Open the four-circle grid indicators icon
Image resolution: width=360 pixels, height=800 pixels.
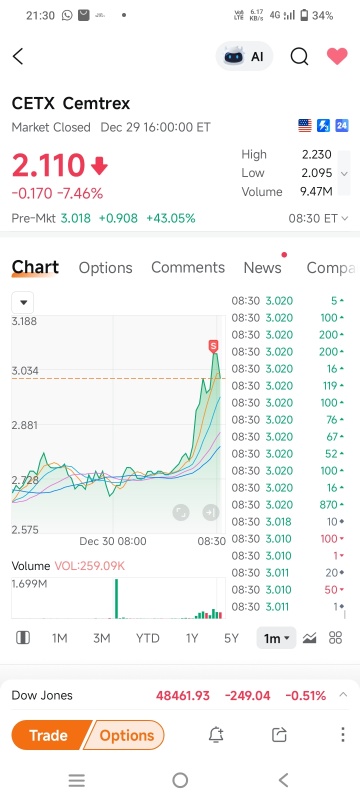336,638
